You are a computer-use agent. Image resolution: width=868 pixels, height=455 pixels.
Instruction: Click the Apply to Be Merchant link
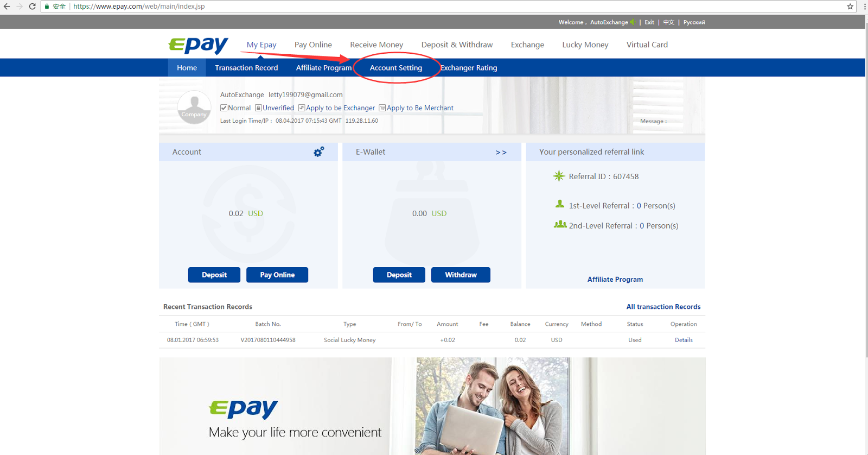[420, 108]
